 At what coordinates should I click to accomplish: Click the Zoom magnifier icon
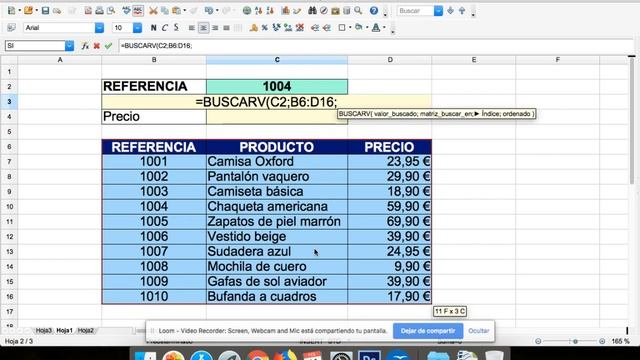tap(358, 11)
